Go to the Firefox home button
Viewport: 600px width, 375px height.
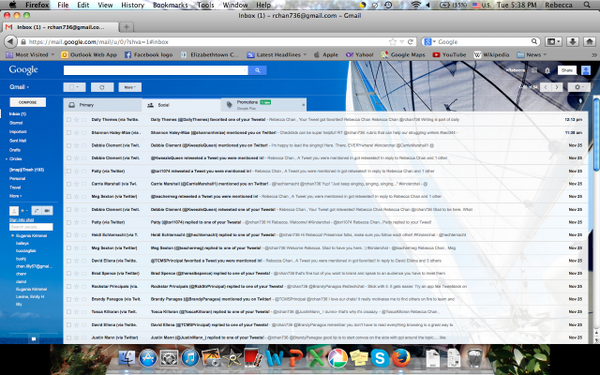point(590,42)
